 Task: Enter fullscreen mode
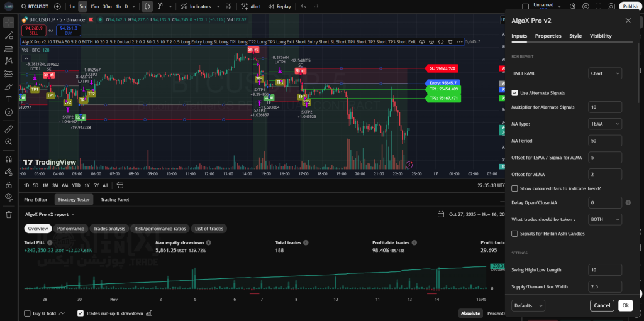click(599, 6)
